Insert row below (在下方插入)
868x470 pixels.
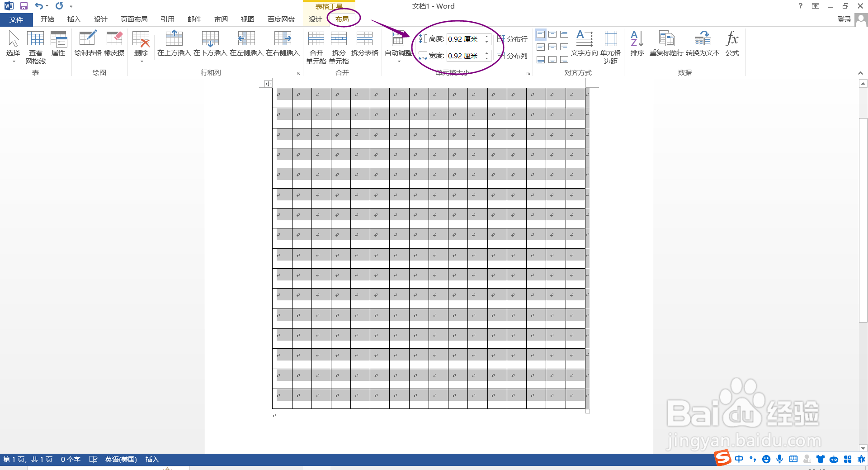(x=210, y=44)
